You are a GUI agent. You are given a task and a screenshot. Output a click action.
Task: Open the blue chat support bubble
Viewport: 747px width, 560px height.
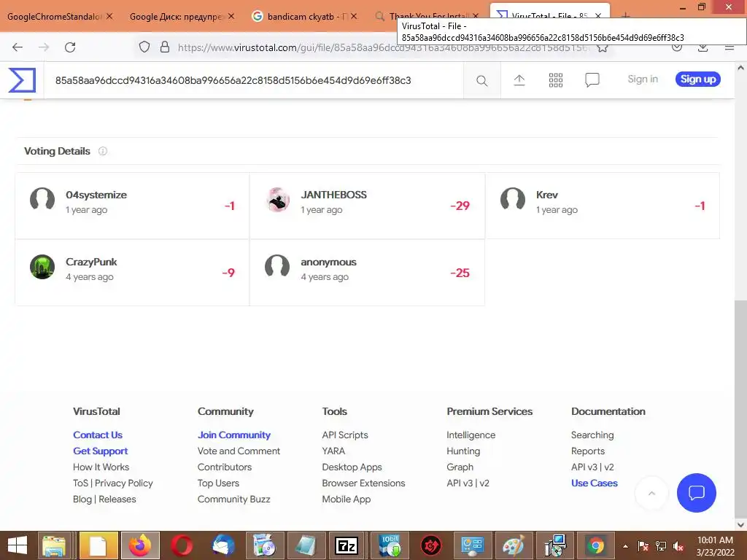[696, 493]
